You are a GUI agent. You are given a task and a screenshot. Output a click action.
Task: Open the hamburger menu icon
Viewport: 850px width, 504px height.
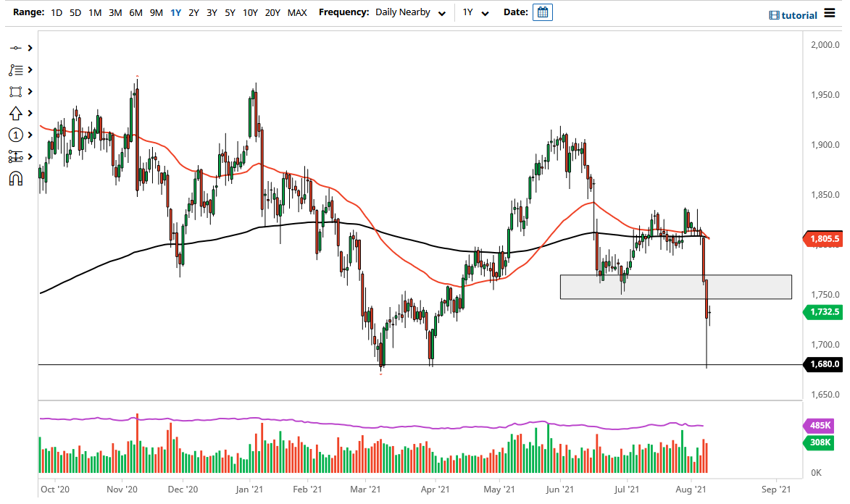[x=830, y=12]
